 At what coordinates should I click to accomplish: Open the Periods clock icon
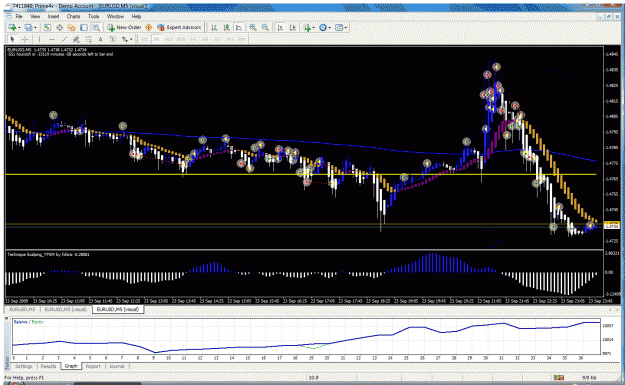click(x=323, y=28)
